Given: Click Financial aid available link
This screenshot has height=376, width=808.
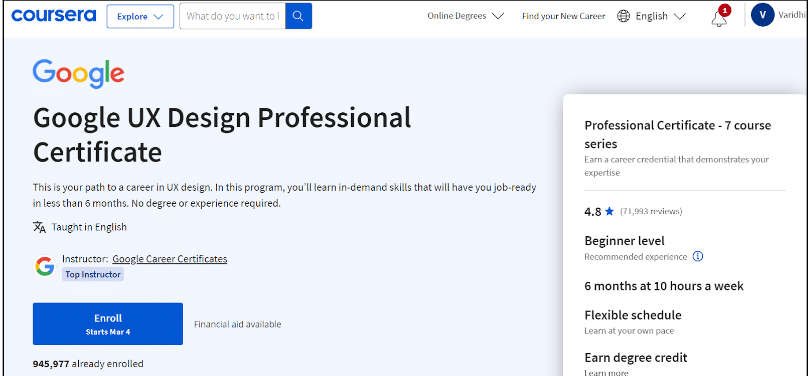Looking at the screenshot, I should (238, 324).
